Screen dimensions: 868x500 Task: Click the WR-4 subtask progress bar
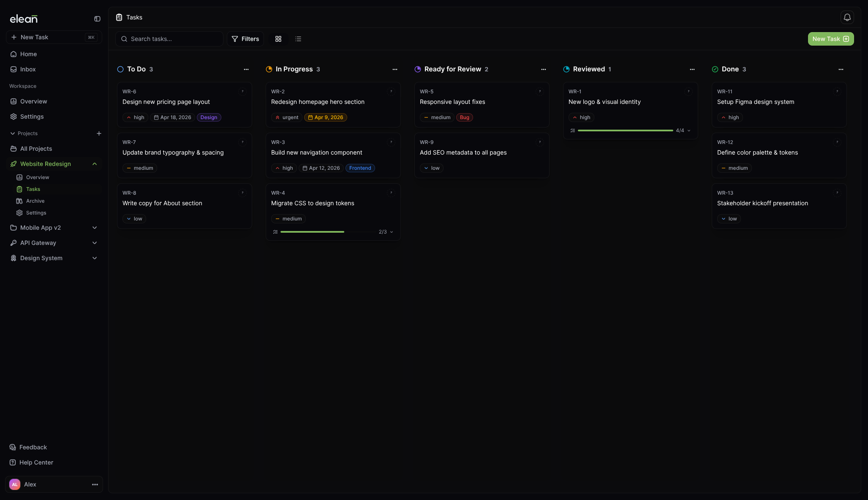click(x=327, y=232)
